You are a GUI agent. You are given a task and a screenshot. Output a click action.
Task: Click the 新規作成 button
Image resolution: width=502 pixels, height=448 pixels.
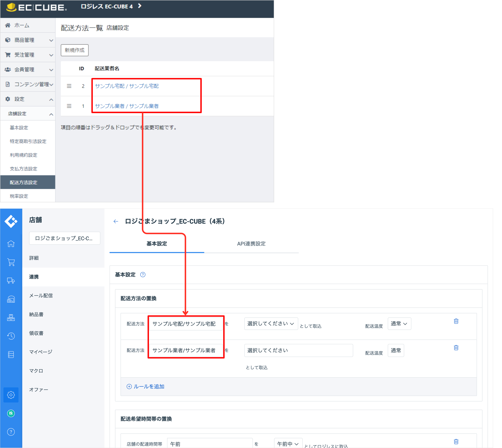[x=74, y=50]
